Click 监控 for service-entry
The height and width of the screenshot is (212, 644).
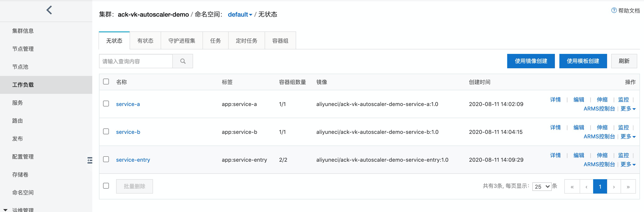click(624, 155)
